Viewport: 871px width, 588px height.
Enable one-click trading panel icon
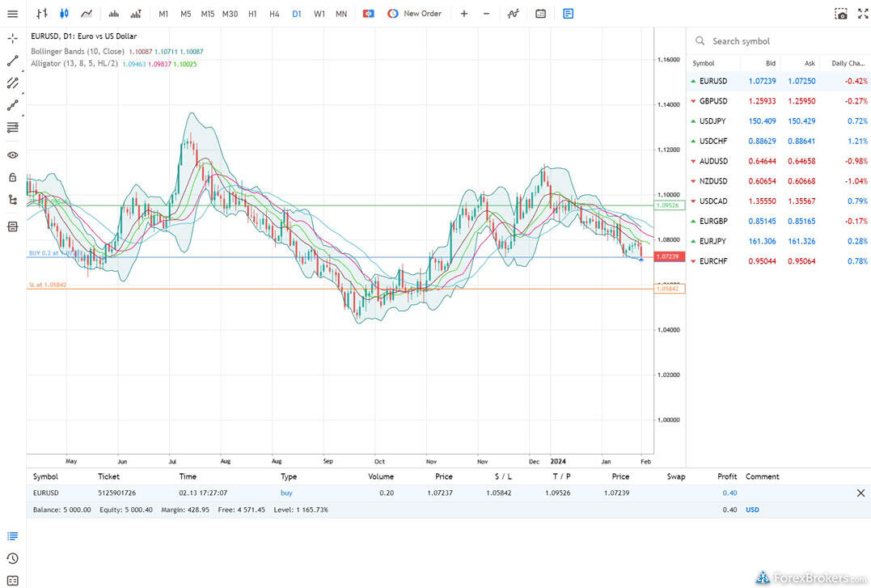click(368, 14)
